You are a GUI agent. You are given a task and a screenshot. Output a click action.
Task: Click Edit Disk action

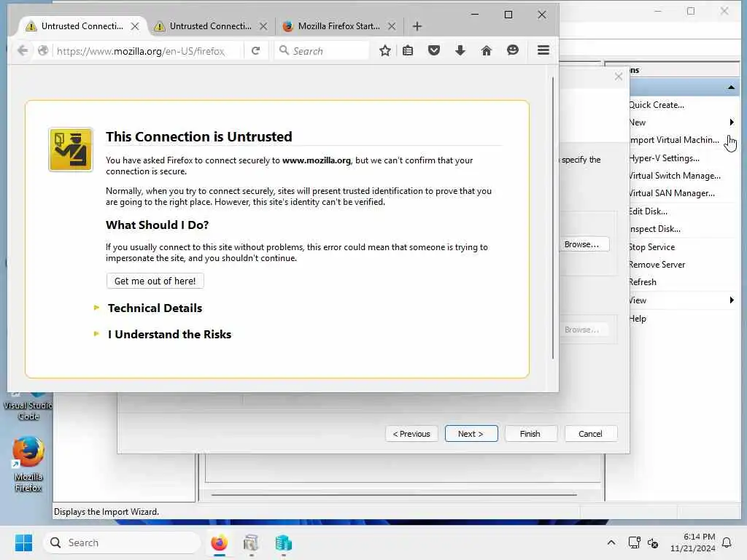point(648,211)
